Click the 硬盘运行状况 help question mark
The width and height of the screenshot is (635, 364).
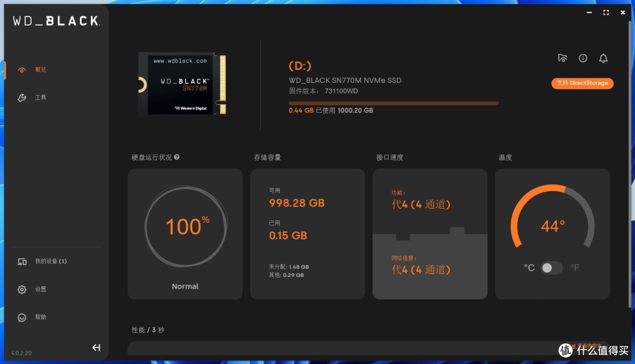coord(176,157)
